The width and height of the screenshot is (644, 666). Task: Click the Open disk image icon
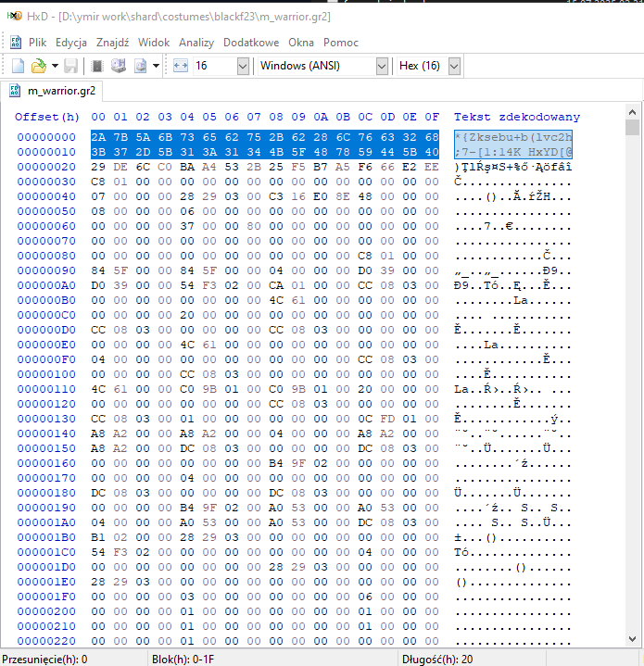click(140, 66)
